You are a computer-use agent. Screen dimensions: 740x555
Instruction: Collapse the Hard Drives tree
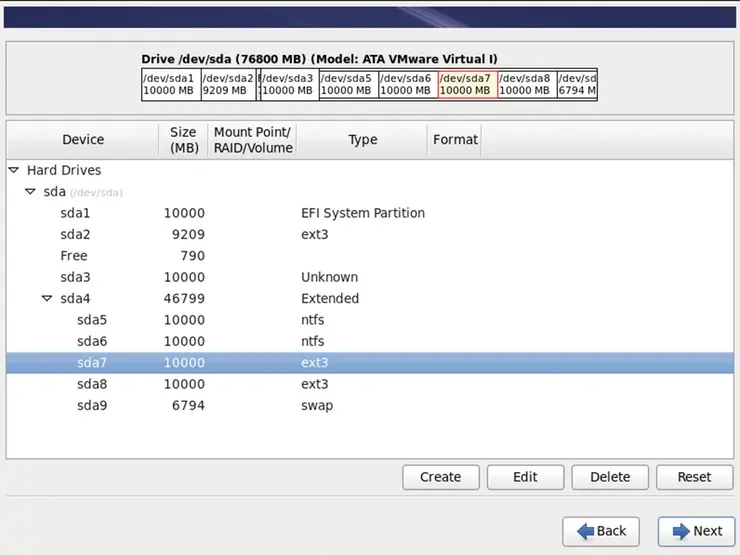click(14, 171)
